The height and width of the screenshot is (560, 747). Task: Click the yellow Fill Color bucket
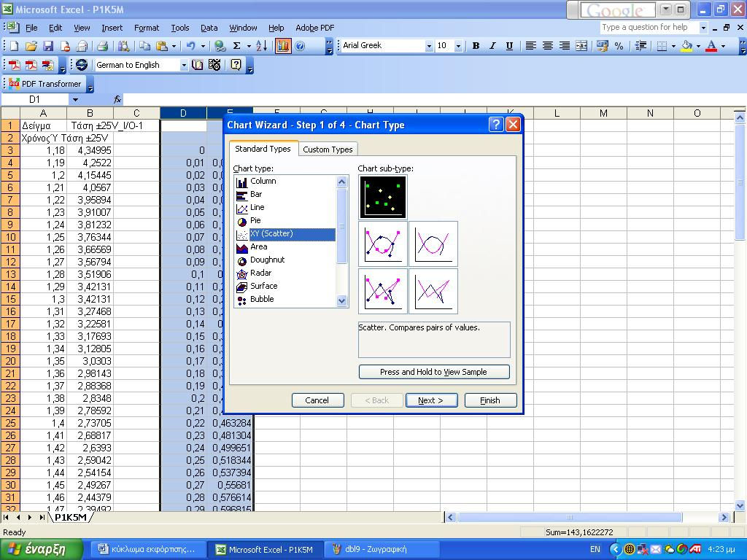(686, 46)
